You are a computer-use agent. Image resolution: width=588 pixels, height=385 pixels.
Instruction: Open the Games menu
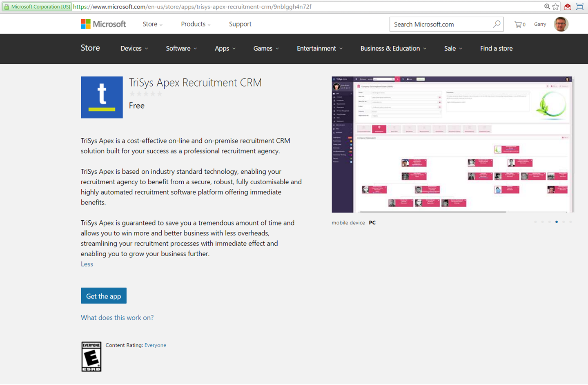pos(266,48)
